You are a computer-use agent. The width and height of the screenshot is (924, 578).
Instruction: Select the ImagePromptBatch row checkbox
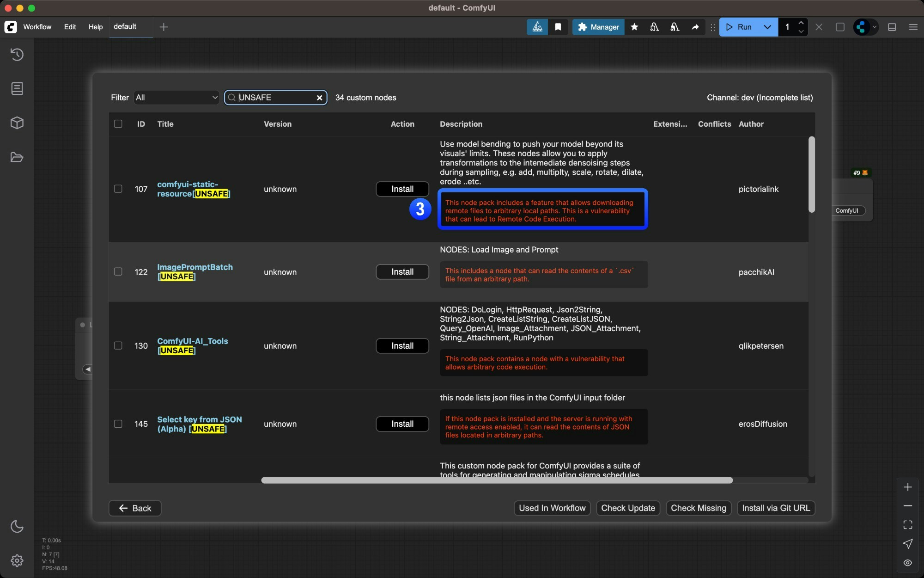118,272
